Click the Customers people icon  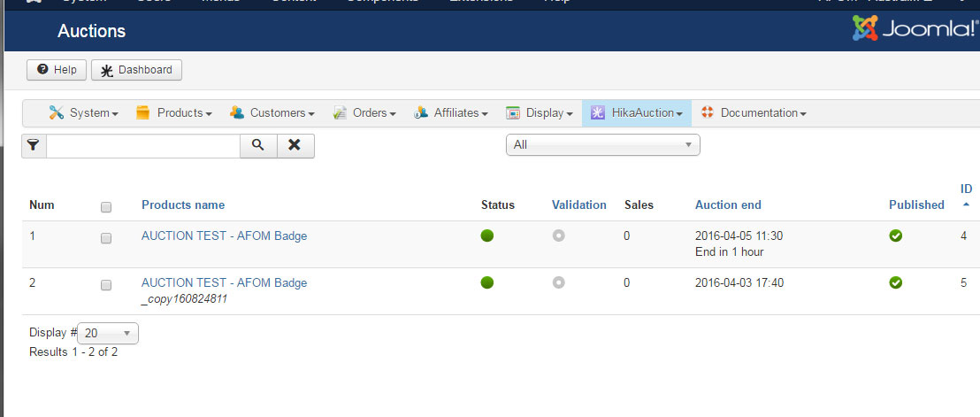(x=237, y=112)
